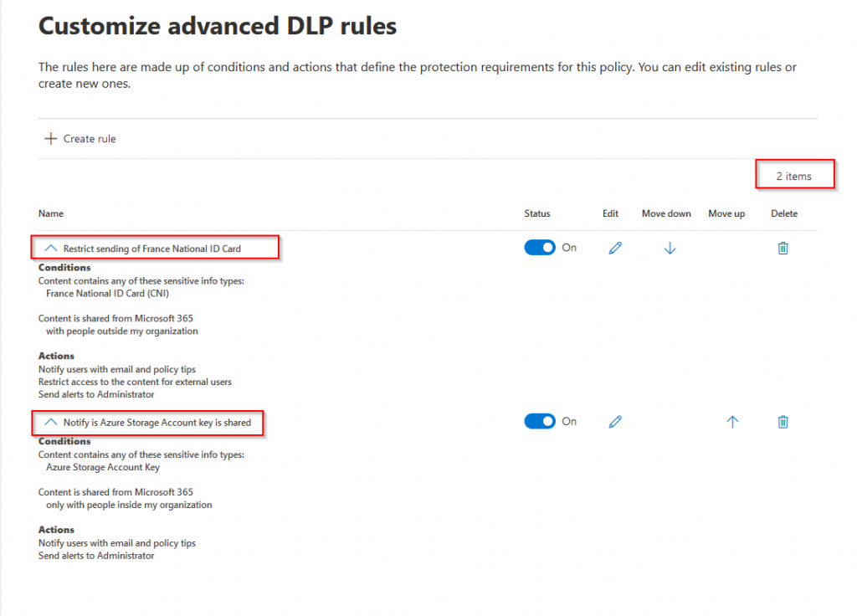
Task: Click the Move down column header
Action: (665, 213)
